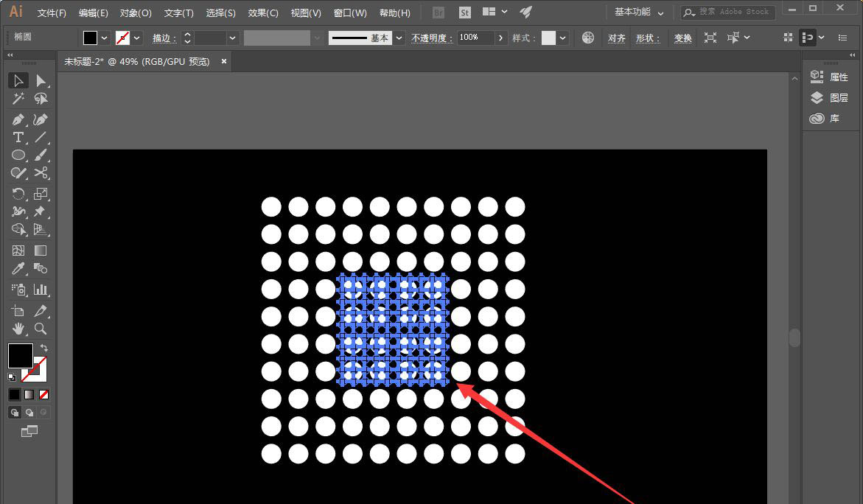This screenshot has width=863, height=504.
Task: Activate the Eyedropper tool
Action: click(x=18, y=269)
